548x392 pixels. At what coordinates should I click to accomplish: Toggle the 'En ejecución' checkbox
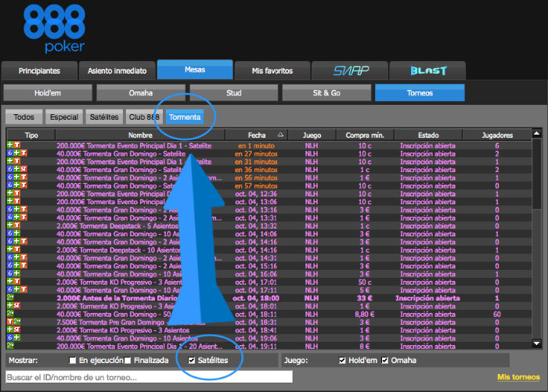coord(72,360)
